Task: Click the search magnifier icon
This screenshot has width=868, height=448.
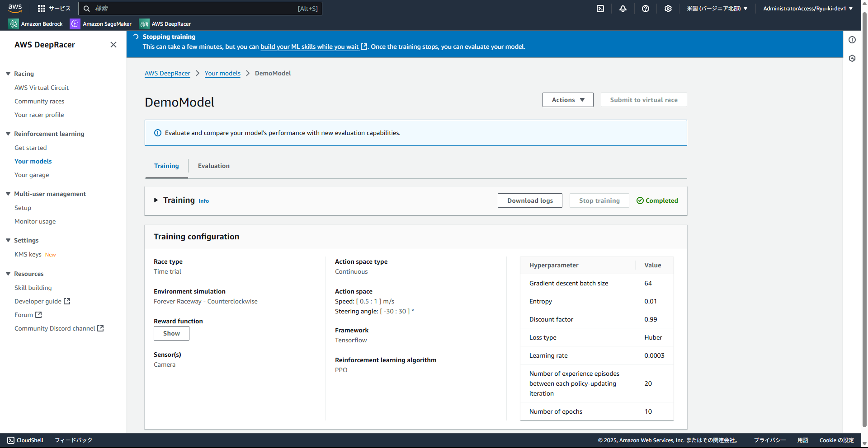Action: point(87,9)
